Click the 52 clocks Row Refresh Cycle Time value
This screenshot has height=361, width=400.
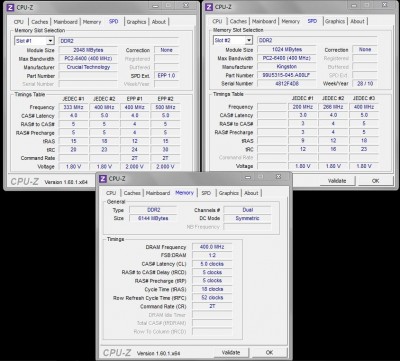click(x=212, y=298)
